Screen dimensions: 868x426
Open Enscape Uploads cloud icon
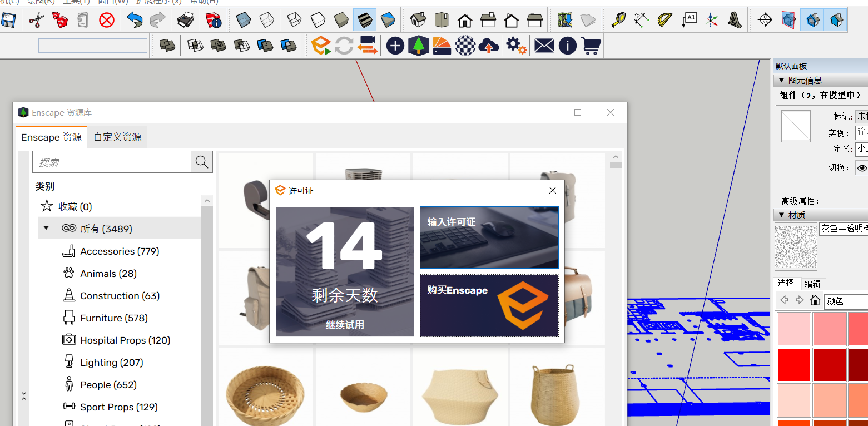pos(488,46)
